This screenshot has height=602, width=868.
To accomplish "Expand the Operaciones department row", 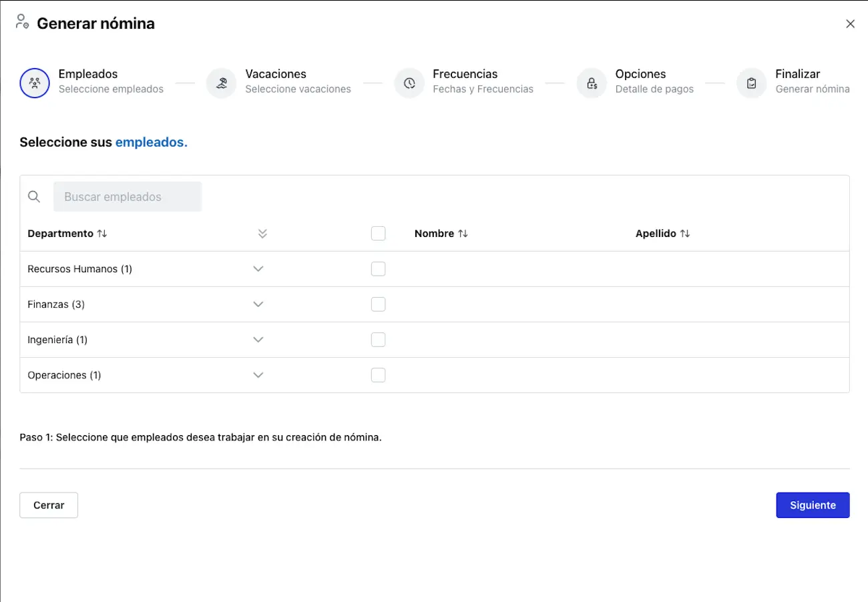I will point(258,375).
